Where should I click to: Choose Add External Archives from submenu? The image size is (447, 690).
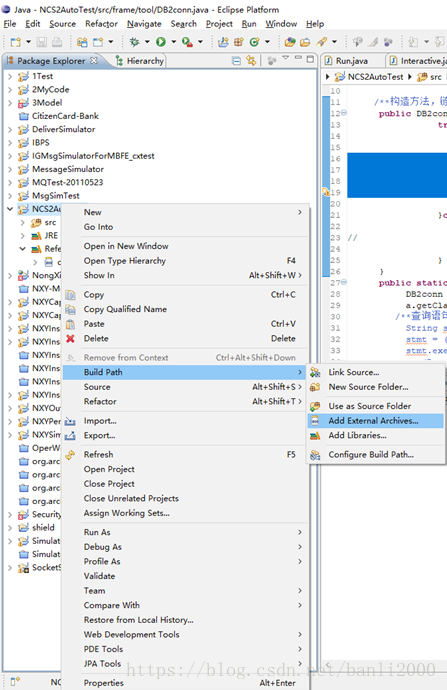375,421
